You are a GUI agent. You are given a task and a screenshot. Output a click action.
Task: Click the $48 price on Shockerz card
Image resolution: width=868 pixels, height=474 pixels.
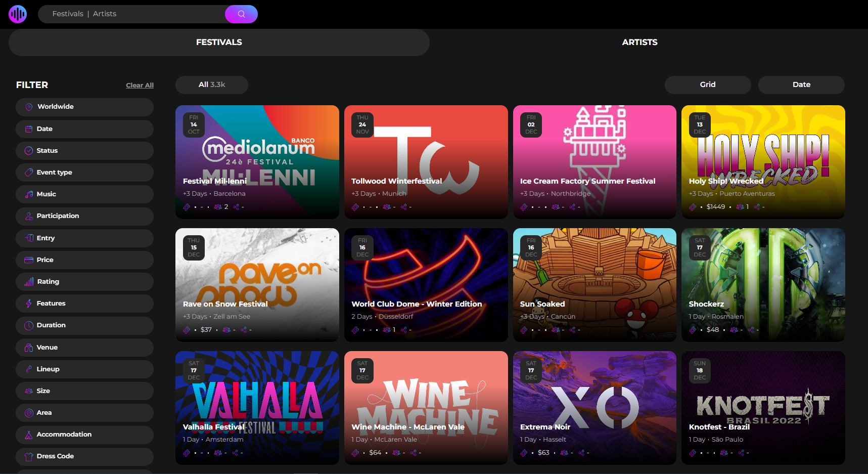click(713, 330)
